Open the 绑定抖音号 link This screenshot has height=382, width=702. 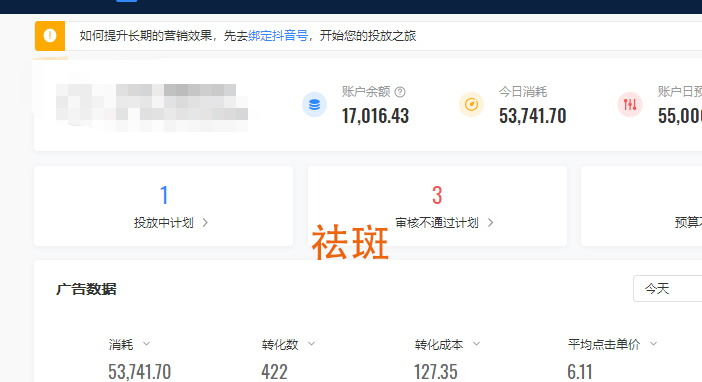click(278, 36)
